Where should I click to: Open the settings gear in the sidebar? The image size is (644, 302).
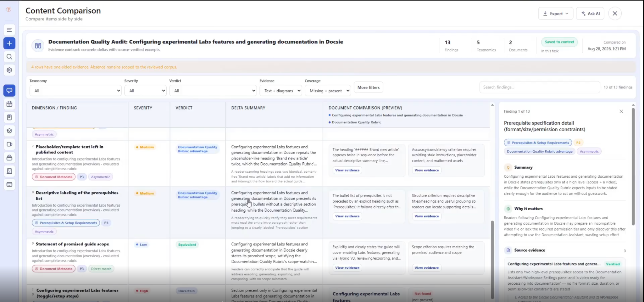pyautogui.click(x=9, y=70)
